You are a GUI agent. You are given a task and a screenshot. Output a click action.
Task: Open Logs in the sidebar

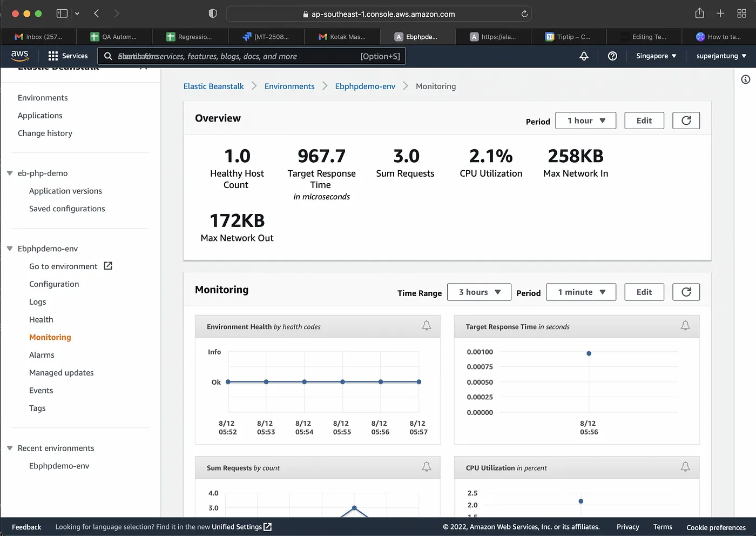point(38,302)
